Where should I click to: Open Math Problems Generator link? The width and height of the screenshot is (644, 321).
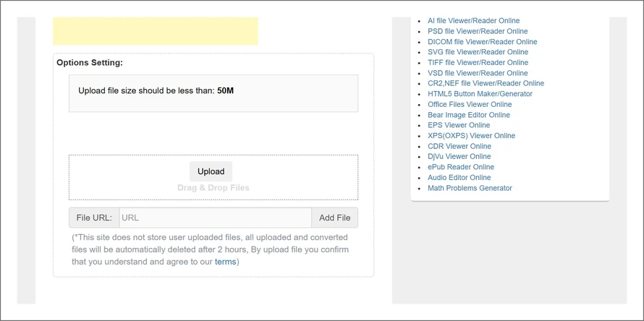point(470,188)
